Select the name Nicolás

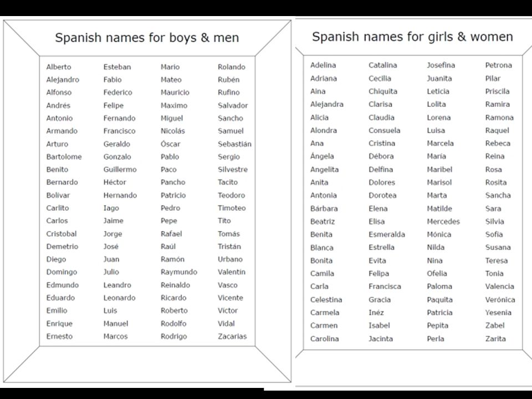click(173, 131)
